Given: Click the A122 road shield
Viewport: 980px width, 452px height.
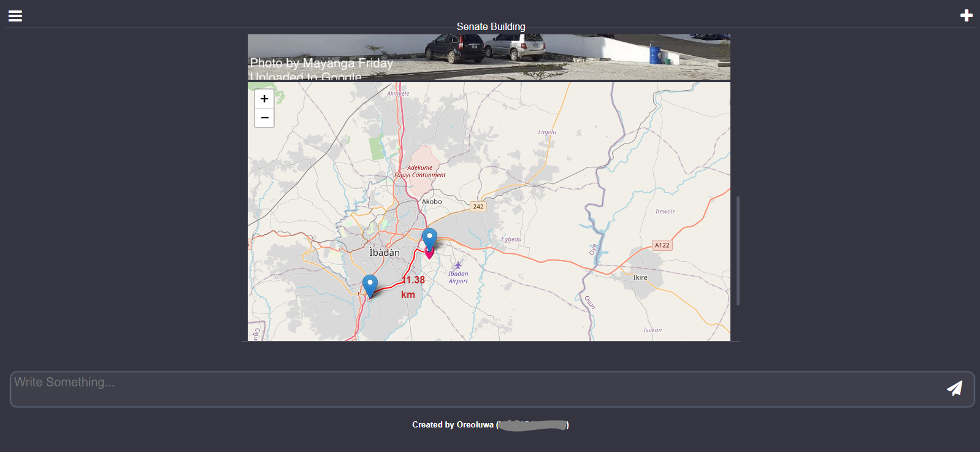Looking at the screenshot, I should [x=662, y=245].
